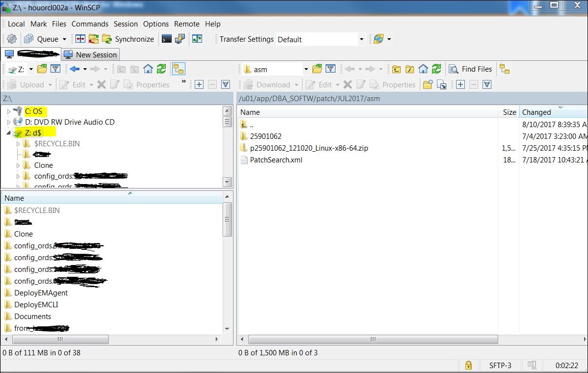Click the Synchronize button
This screenshot has width=588, height=373.
pos(128,39)
